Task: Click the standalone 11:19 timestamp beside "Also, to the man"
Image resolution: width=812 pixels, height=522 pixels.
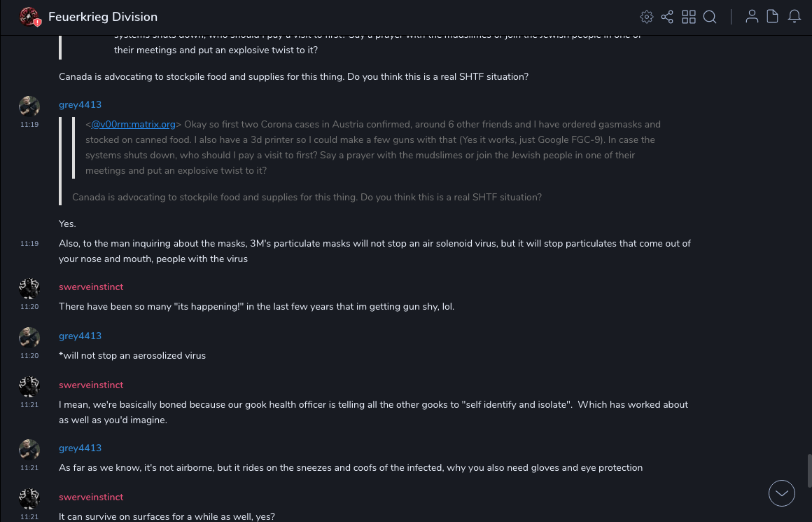Action: [x=29, y=244]
